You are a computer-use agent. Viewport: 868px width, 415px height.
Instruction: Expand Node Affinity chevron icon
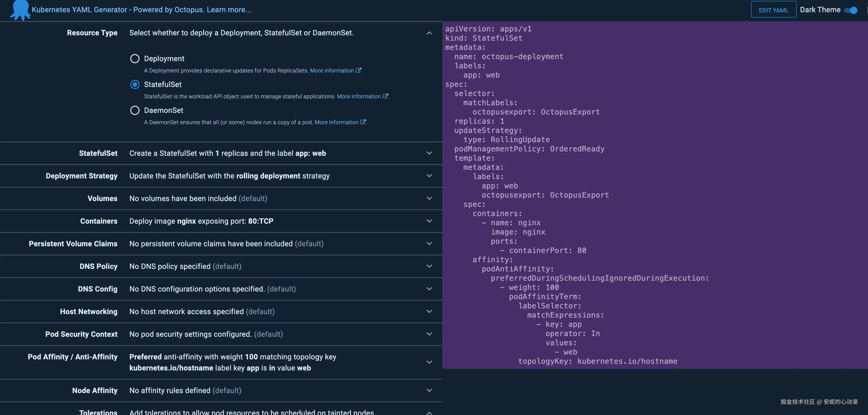point(429,390)
